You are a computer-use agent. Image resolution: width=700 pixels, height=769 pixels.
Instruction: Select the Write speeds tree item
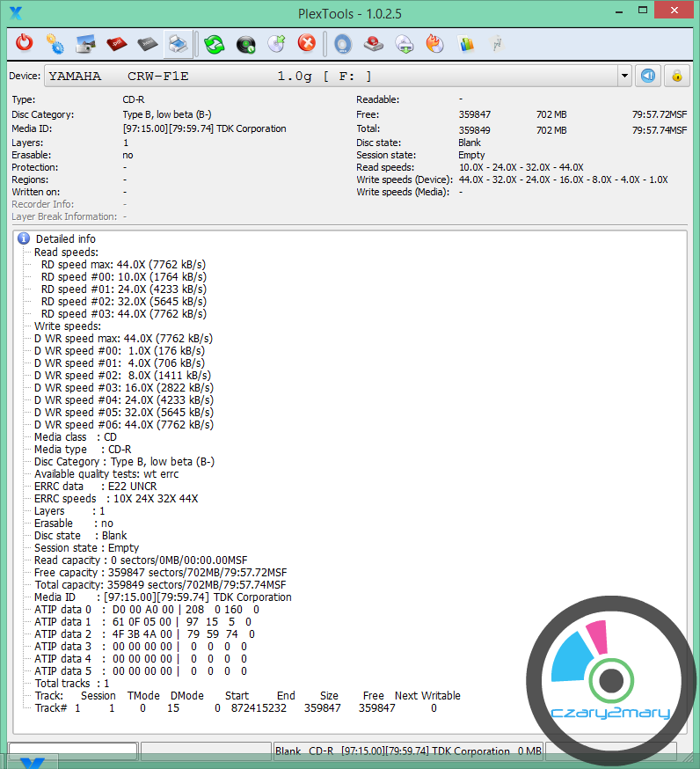(67, 326)
